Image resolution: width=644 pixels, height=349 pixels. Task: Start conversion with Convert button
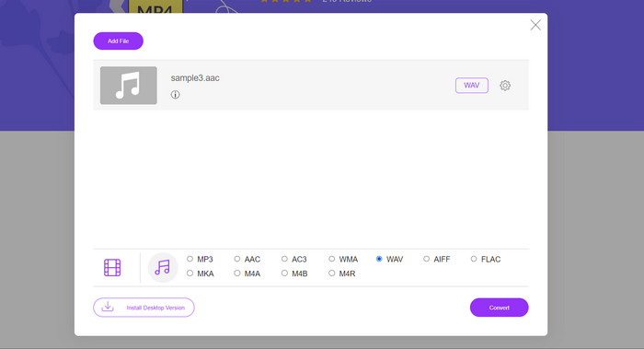[x=499, y=308]
